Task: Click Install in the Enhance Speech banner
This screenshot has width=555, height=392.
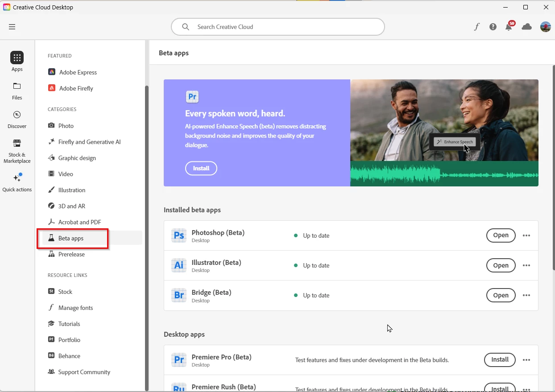Action: 201,168
